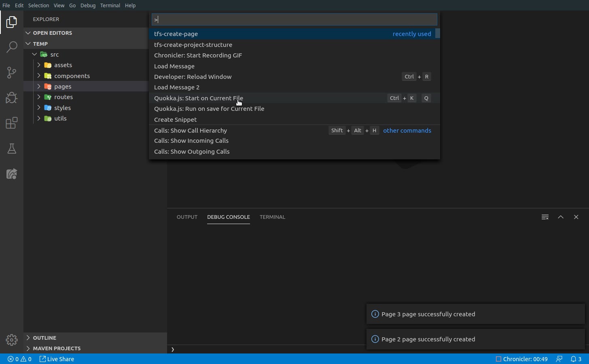
Task: Open the Debug view icon
Action: tap(12, 97)
